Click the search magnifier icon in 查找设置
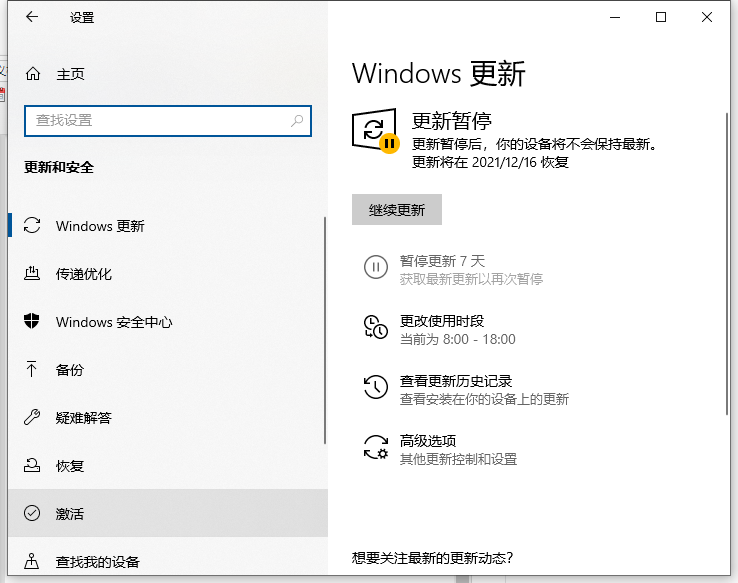 pos(297,120)
